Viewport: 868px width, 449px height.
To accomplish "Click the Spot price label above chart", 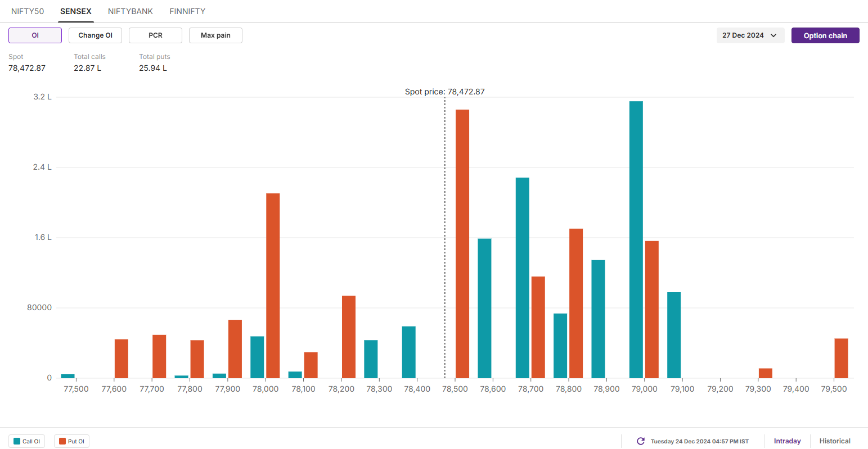I will pyautogui.click(x=444, y=92).
